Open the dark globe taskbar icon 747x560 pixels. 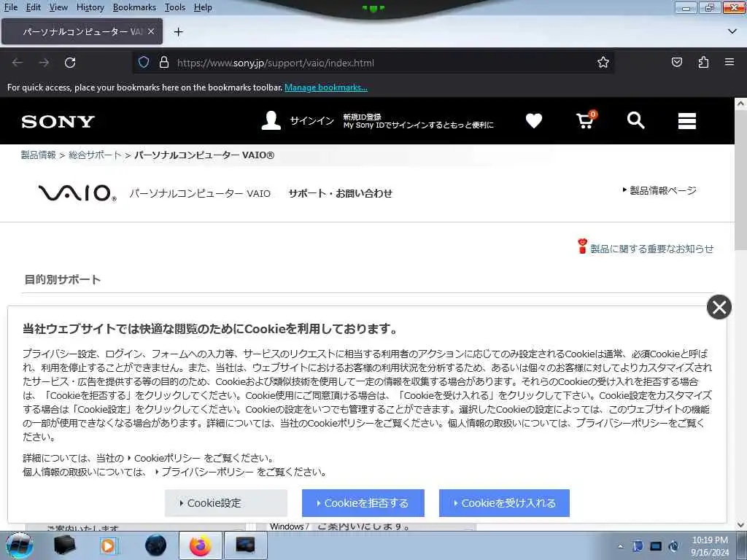155,545
